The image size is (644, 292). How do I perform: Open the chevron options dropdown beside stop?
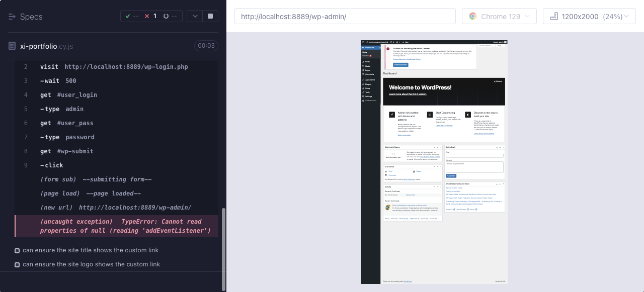coord(195,16)
